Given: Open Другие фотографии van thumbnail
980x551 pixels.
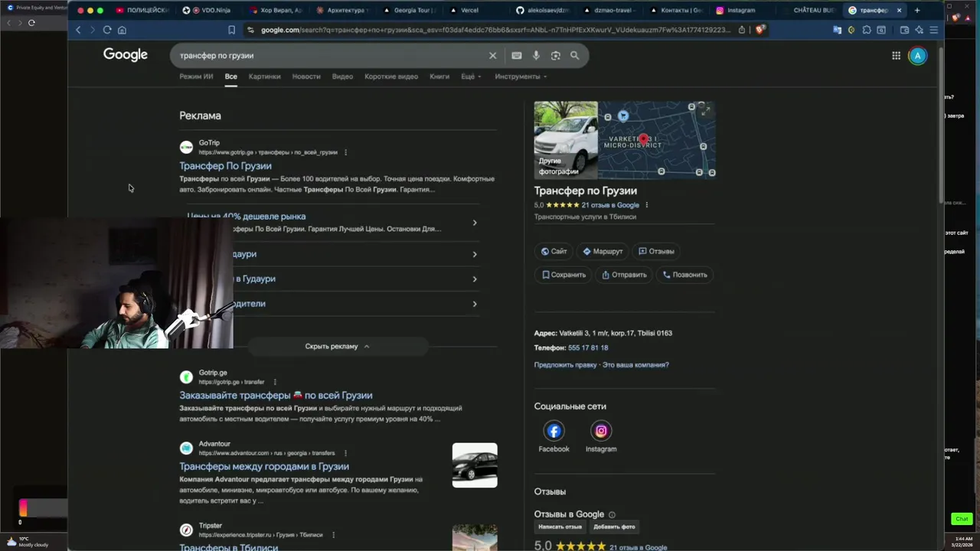Looking at the screenshot, I should tap(566, 140).
